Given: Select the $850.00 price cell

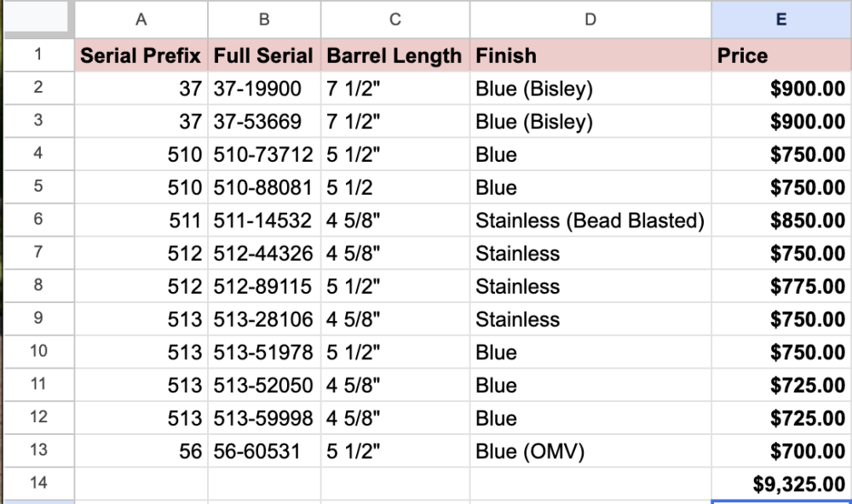Looking at the screenshot, I should click(781, 220).
